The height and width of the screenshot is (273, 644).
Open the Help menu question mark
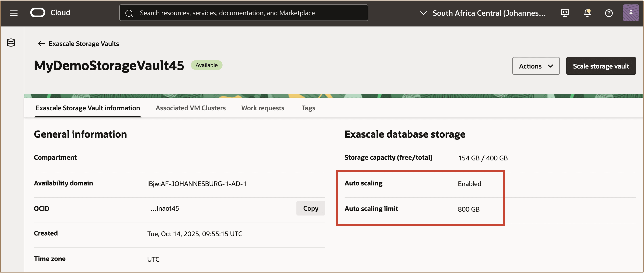(609, 13)
